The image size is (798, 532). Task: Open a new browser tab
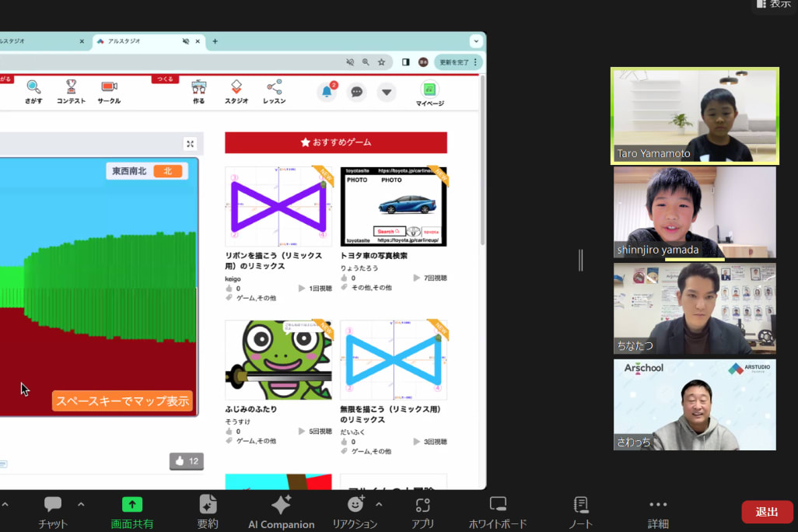tap(215, 41)
